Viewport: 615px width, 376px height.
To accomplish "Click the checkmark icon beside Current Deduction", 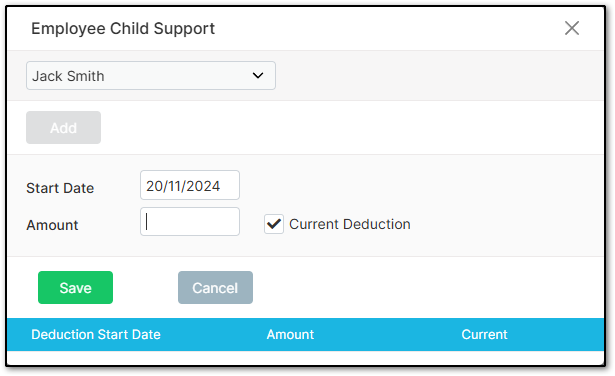I will (274, 224).
